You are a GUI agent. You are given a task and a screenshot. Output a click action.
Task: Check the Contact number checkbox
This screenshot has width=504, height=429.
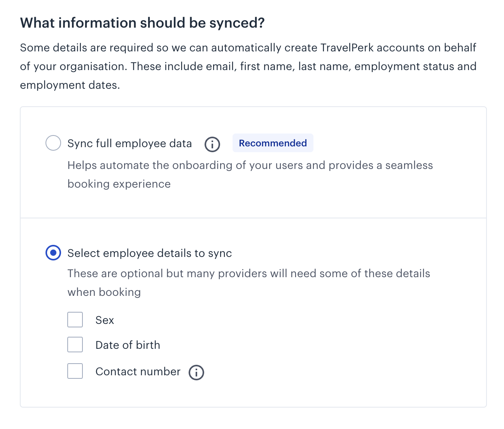coord(75,371)
